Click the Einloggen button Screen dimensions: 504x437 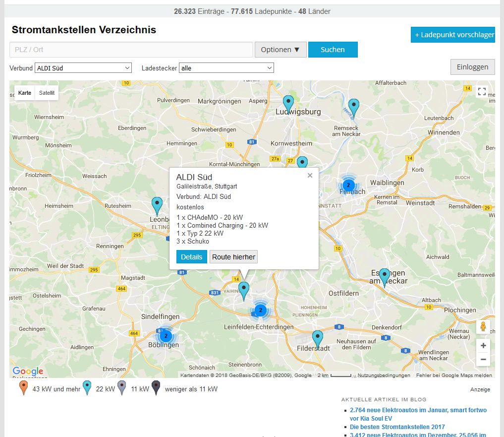(x=472, y=67)
